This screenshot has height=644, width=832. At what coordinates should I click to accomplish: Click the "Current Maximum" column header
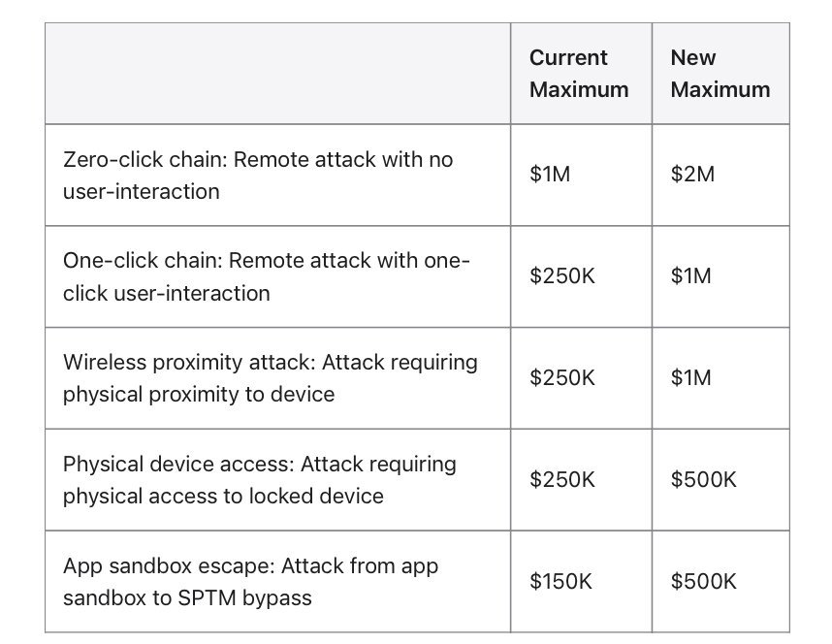579,74
